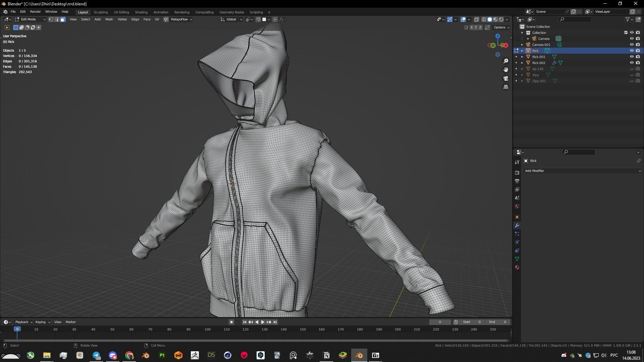Select vertex select mode icon

tap(51, 19)
